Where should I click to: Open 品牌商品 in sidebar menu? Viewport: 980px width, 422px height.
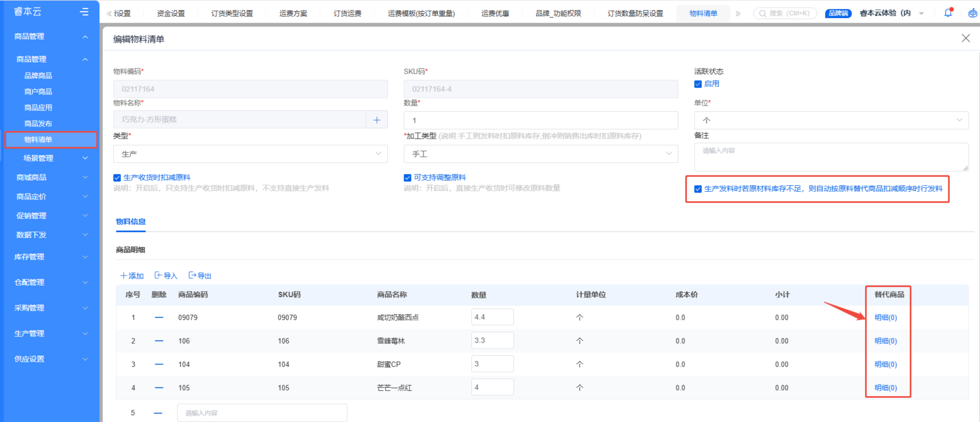[38, 75]
